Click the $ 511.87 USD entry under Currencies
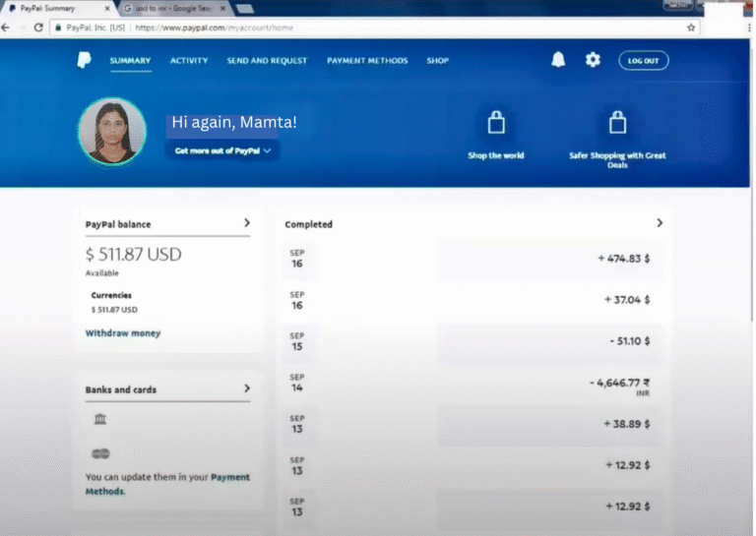The width and height of the screenshot is (756, 536). pos(114,310)
